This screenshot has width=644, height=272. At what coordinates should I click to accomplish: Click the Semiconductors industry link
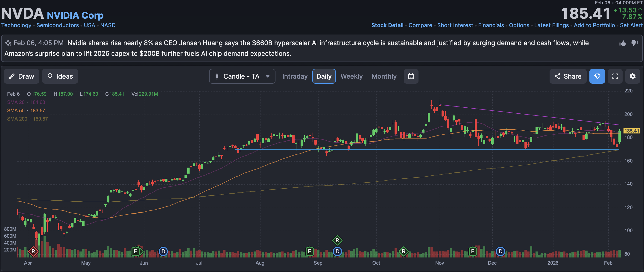pyautogui.click(x=58, y=25)
